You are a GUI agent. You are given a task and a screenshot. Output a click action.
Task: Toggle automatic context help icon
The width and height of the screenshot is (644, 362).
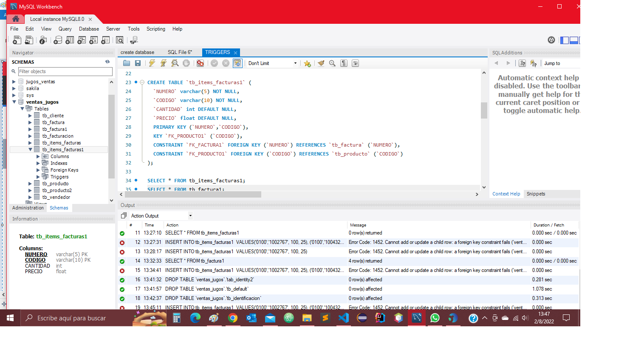click(533, 63)
